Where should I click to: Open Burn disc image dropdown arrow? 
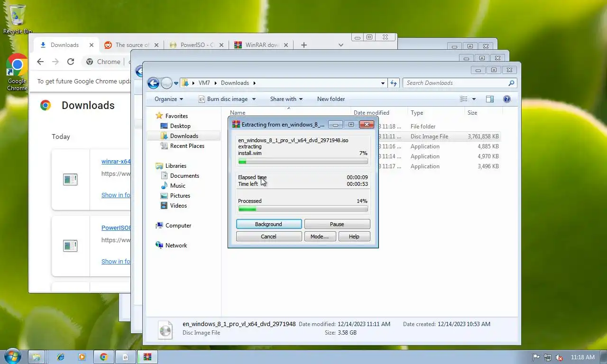254,99
